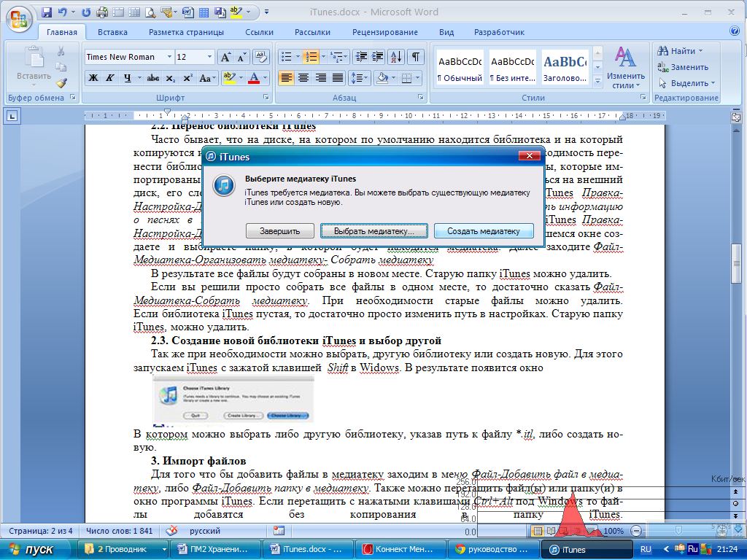The height and width of the screenshot is (560, 747).
Task: Click the Subscript x₂ icon
Action: tap(171, 78)
